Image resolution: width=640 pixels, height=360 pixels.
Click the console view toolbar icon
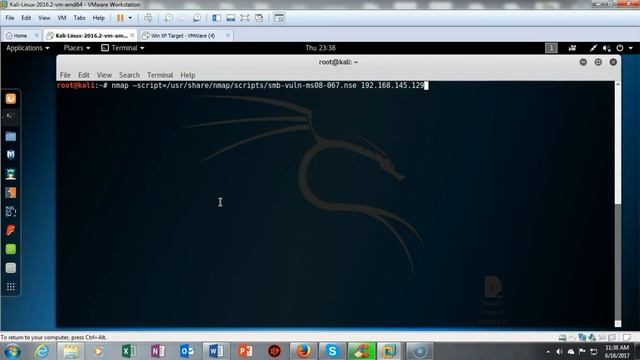(x=279, y=18)
